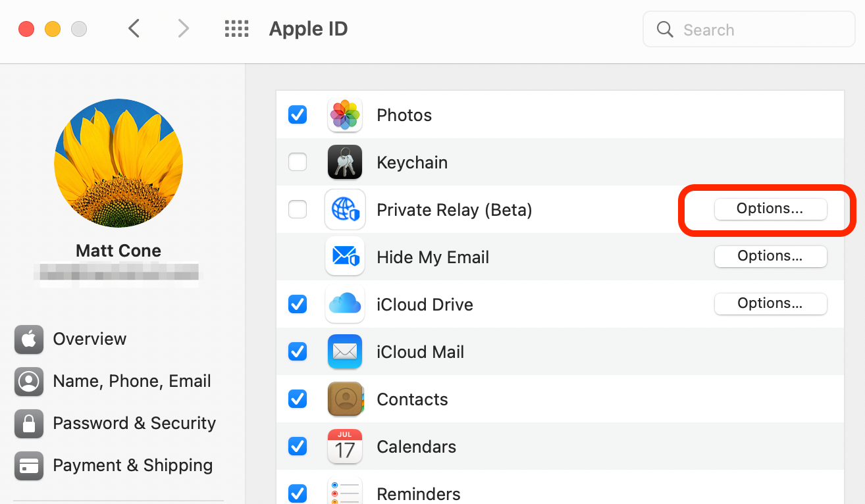Uncheck the iCloud Drive checkbox

pyautogui.click(x=298, y=304)
